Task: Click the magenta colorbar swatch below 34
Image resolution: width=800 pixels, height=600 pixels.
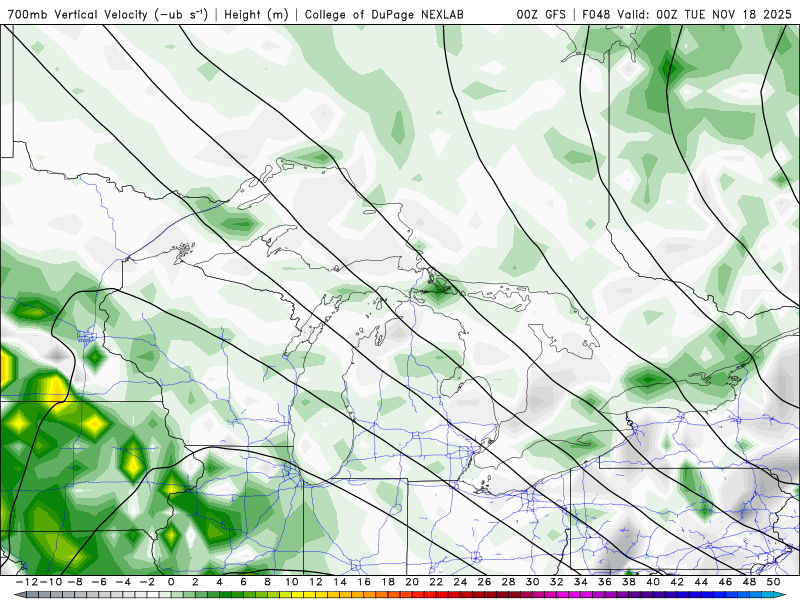Action: click(x=587, y=595)
